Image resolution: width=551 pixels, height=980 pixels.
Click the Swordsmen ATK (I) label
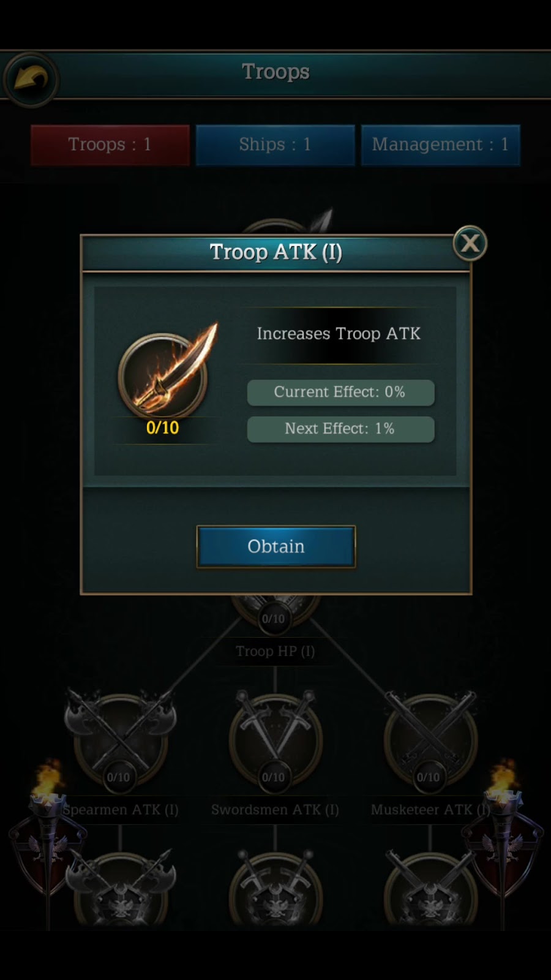(275, 810)
